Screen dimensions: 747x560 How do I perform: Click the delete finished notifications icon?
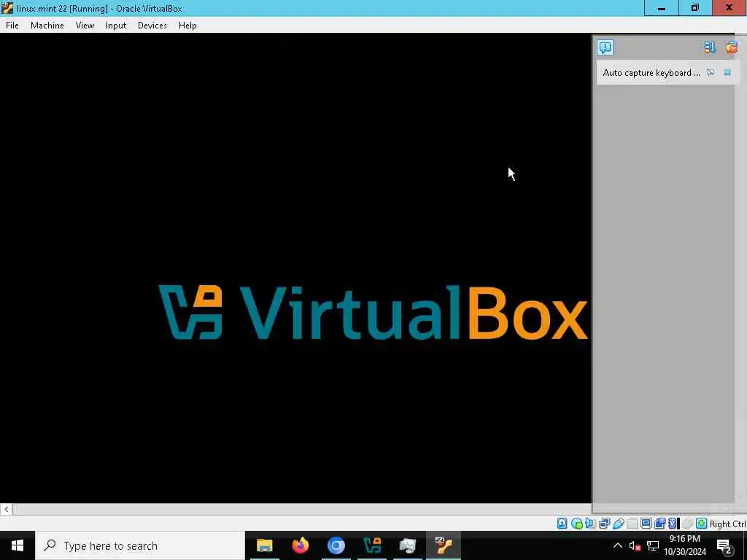(731, 47)
